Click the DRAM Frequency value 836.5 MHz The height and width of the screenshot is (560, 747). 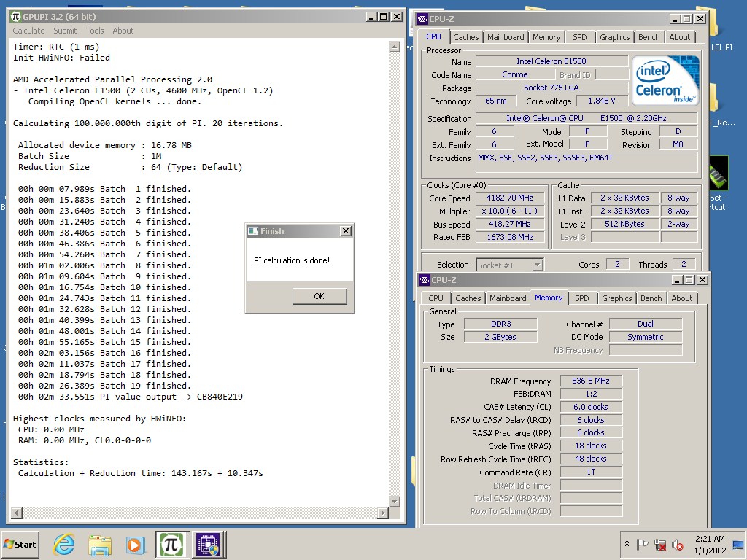pyautogui.click(x=591, y=381)
